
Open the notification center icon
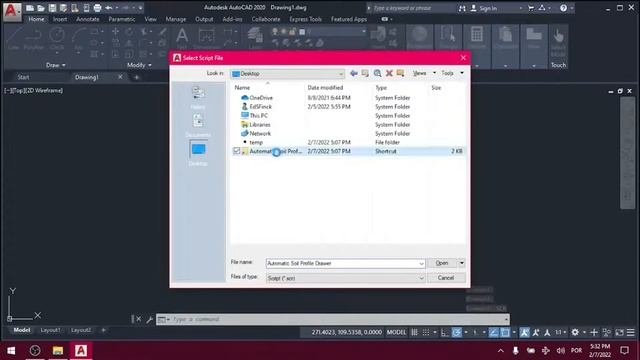[624, 350]
